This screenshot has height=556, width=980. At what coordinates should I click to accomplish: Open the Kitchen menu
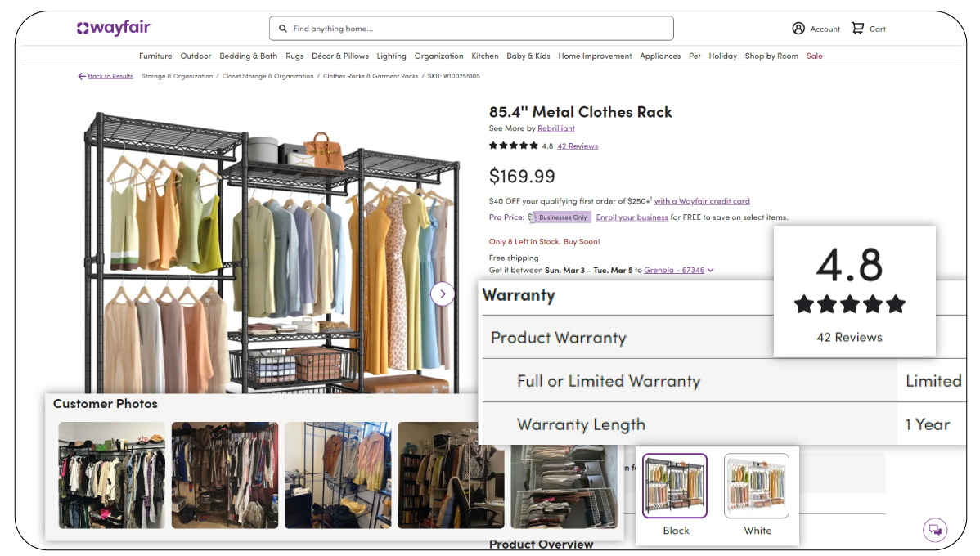click(485, 56)
